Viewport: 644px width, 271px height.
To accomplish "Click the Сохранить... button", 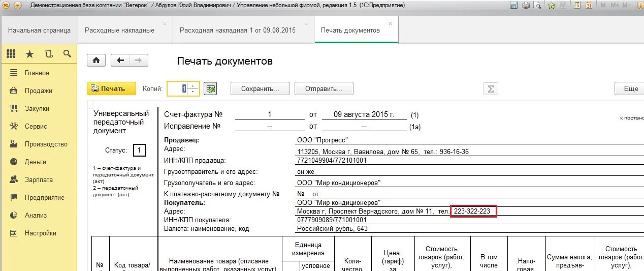I will [260, 88].
